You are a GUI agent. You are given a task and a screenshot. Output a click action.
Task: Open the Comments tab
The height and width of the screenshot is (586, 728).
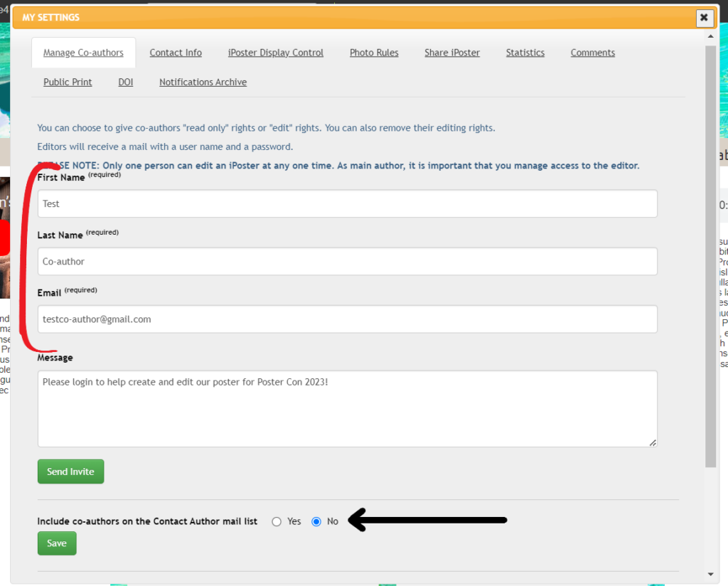click(592, 52)
